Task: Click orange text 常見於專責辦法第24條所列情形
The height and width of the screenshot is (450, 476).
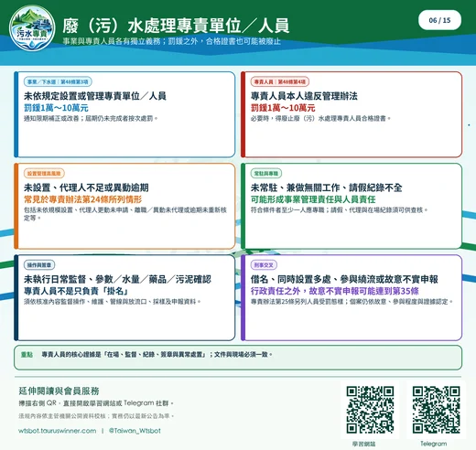Action: (x=82, y=199)
